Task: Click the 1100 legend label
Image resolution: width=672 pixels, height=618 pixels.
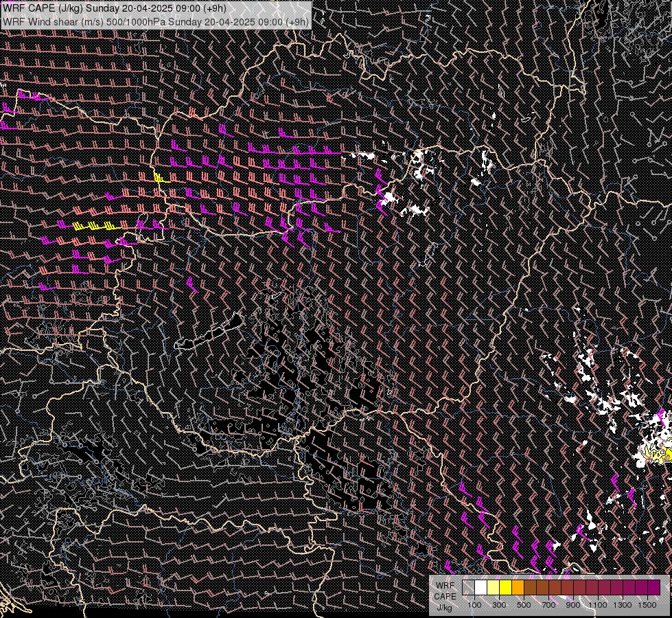Action: click(x=597, y=605)
